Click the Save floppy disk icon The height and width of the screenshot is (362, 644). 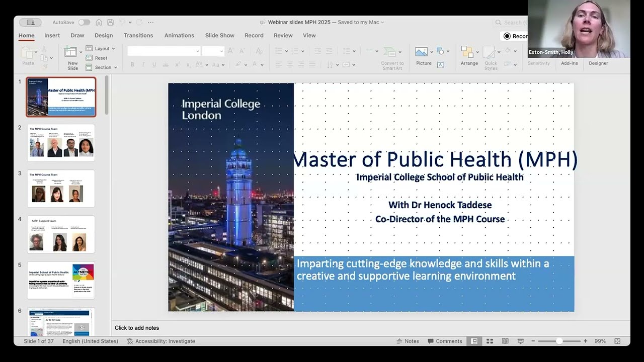click(110, 22)
